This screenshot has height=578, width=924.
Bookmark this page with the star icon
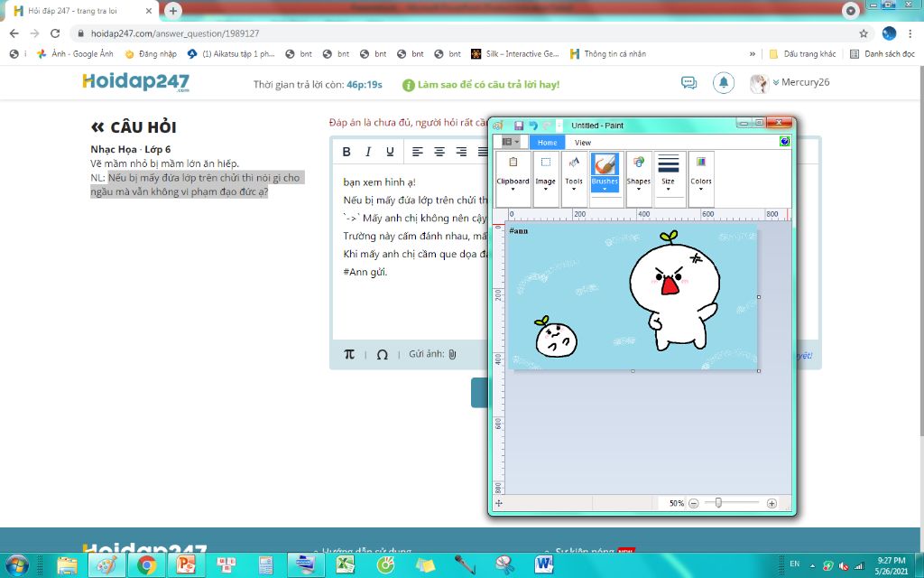point(864,33)
